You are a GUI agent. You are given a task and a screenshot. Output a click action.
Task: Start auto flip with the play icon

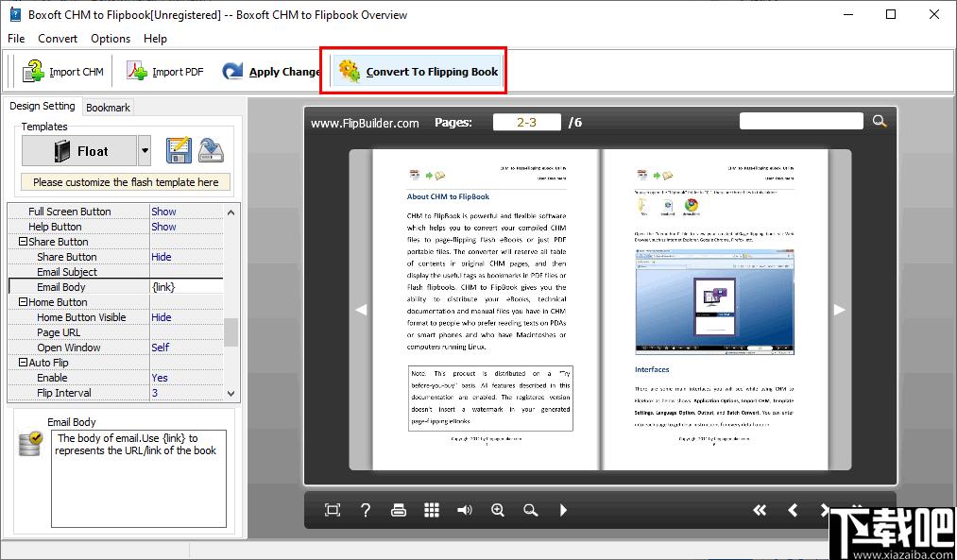(563, 510)
